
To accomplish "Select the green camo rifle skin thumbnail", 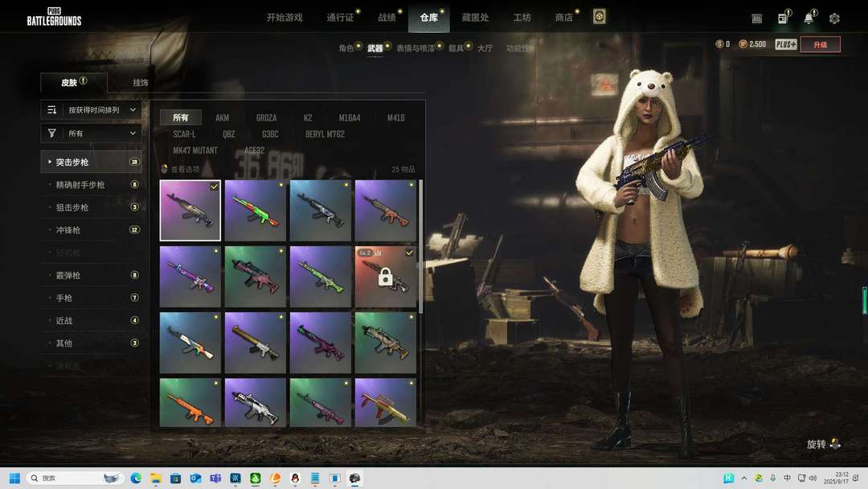I will (x=320, y=277).
